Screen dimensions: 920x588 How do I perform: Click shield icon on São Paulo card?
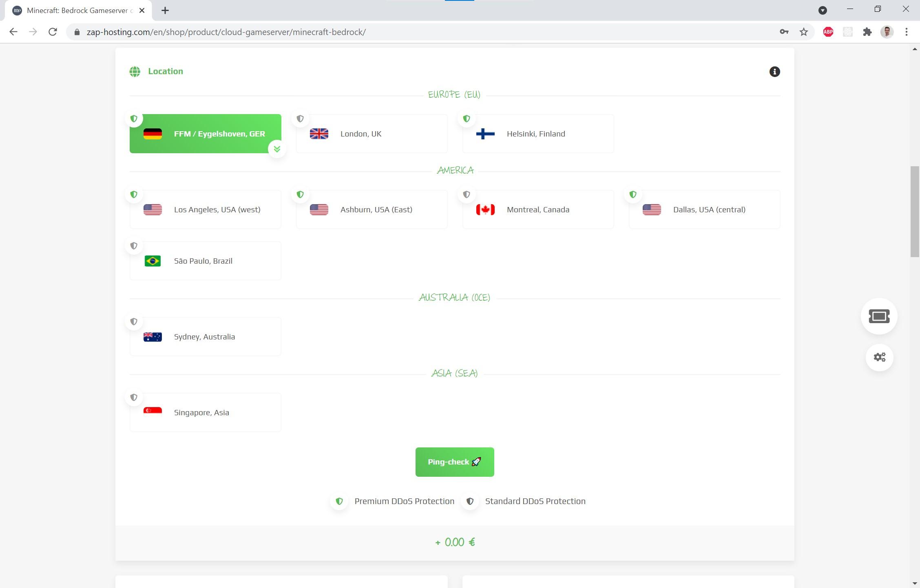click(x=134, y=246)
